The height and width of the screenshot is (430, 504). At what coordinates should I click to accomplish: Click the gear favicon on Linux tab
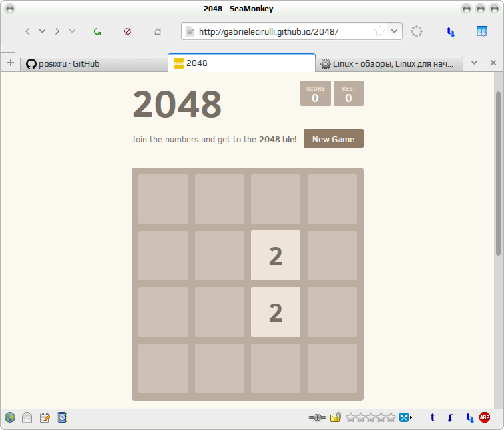click(326, 64)
